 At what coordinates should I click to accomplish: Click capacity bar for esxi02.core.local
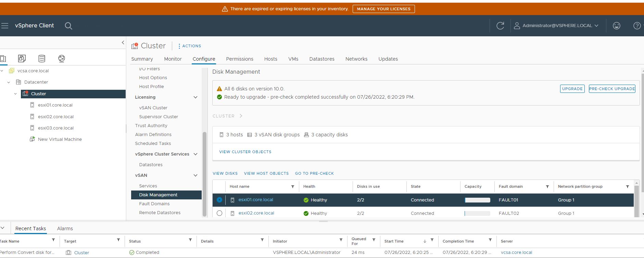click(477, 213)
